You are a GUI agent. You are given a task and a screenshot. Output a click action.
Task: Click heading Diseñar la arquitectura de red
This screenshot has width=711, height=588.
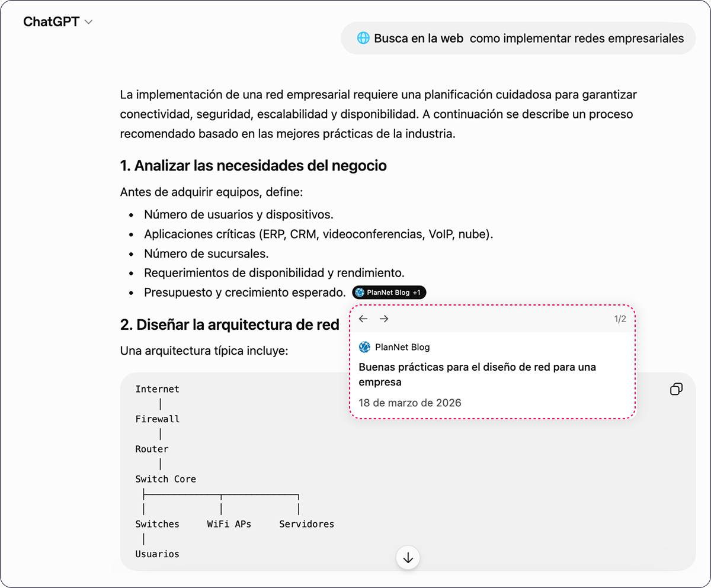tap(230, 324)
